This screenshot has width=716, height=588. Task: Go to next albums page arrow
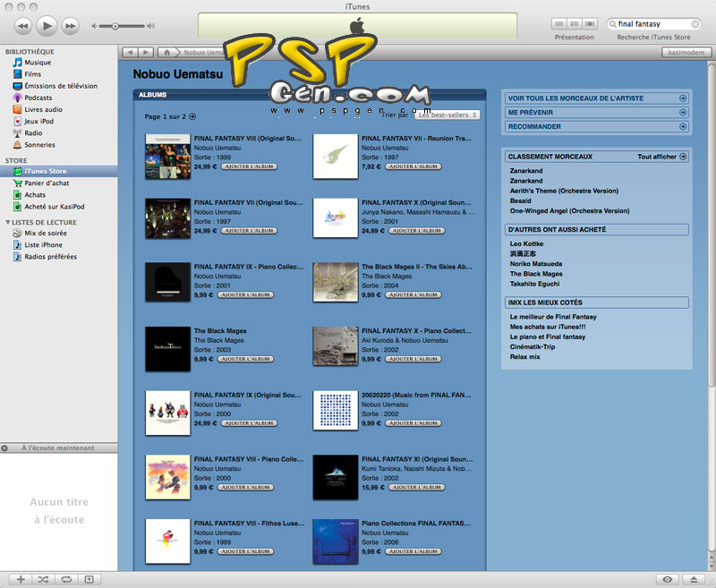pos(192,116)
